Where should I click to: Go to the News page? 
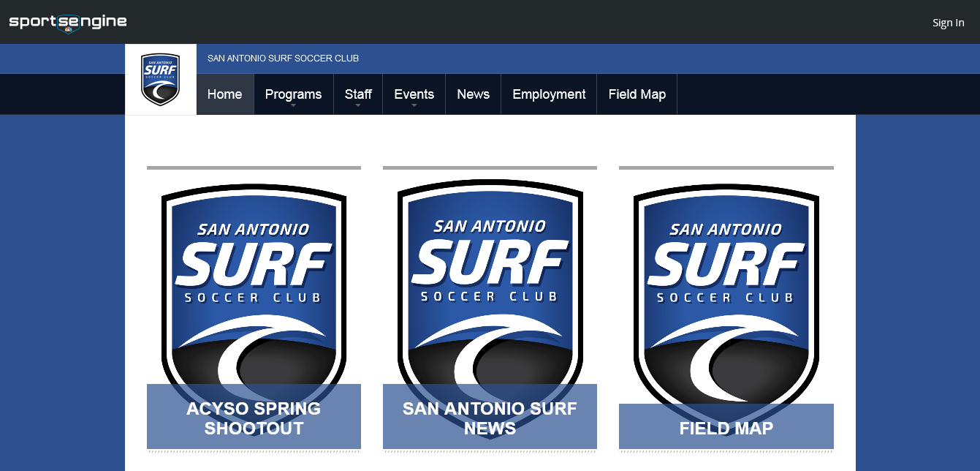473,94
